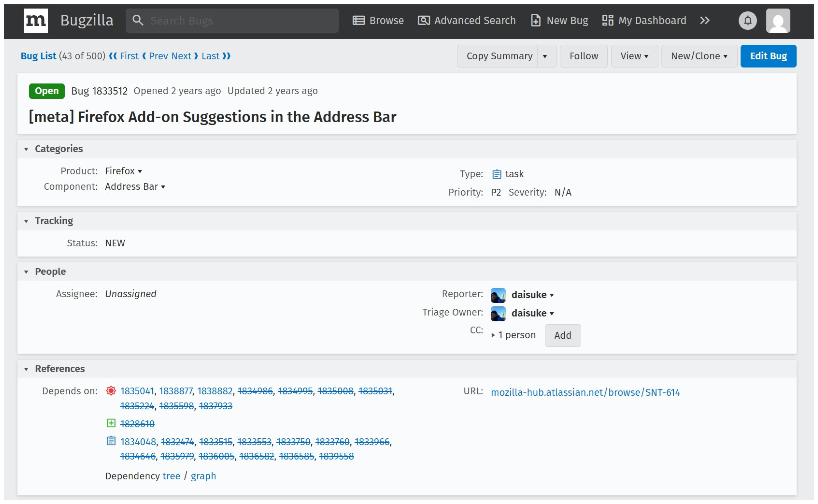Open the Firefox product dropdown

(124, 171)
